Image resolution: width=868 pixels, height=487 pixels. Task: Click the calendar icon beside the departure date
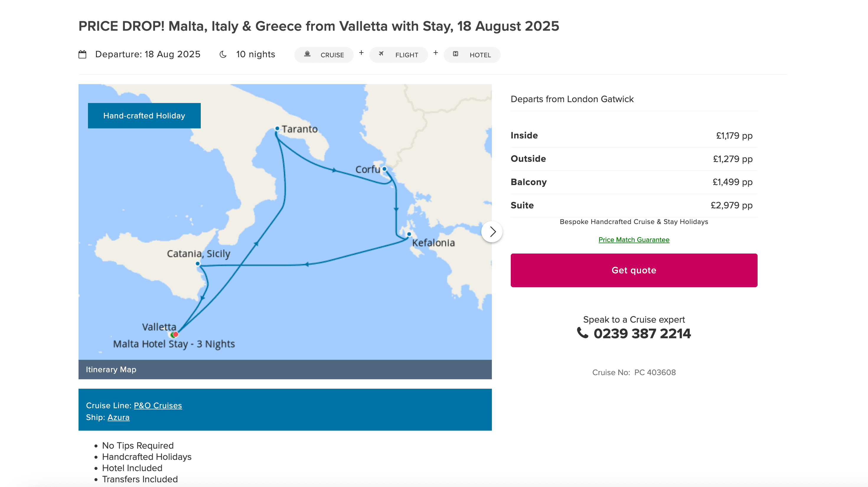[x=83, y=55]
